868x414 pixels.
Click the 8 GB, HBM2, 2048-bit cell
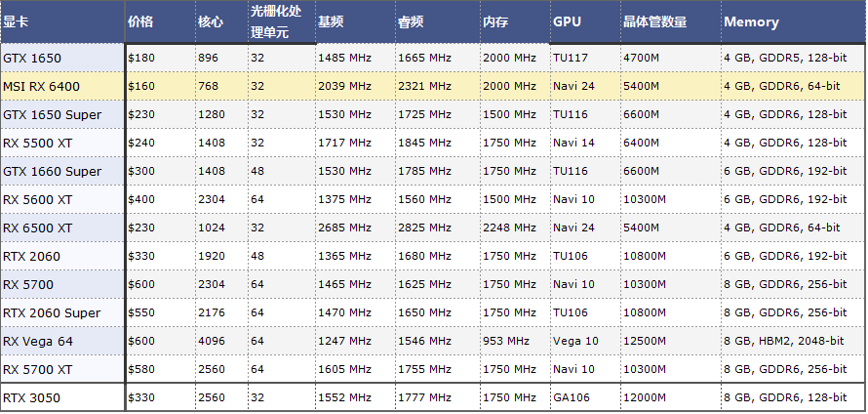[x=793, y=341]
